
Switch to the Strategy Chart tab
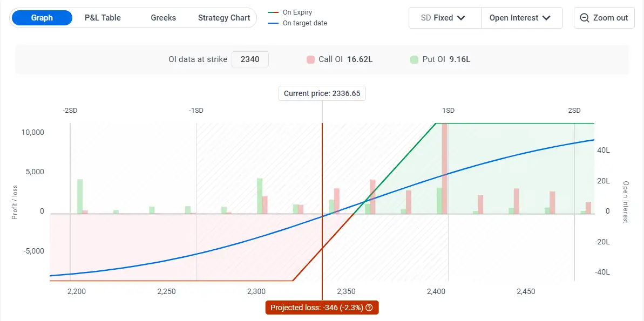(223, 17)
